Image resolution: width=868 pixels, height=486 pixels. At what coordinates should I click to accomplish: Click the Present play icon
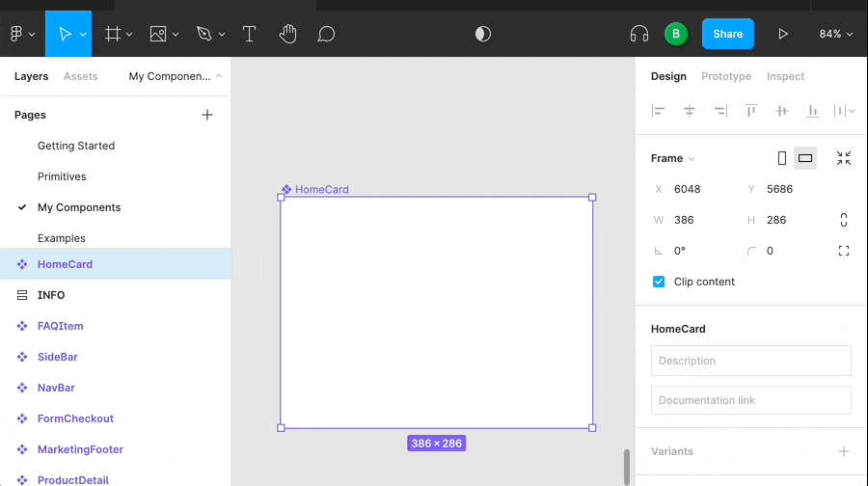coord(783,34)
